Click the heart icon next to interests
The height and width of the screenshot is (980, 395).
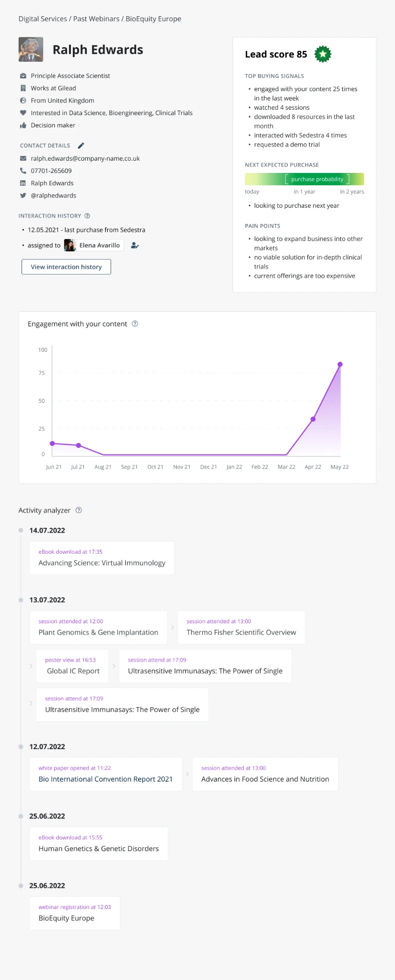coord(23,113)
